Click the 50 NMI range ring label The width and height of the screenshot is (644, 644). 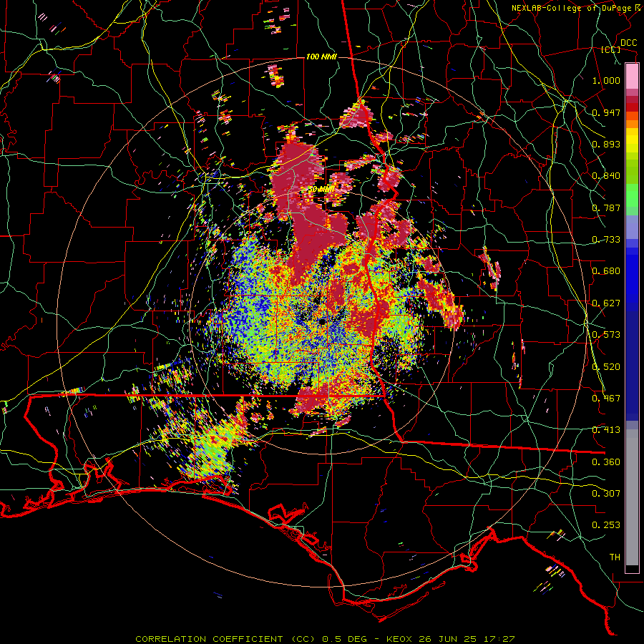[321, 190]
